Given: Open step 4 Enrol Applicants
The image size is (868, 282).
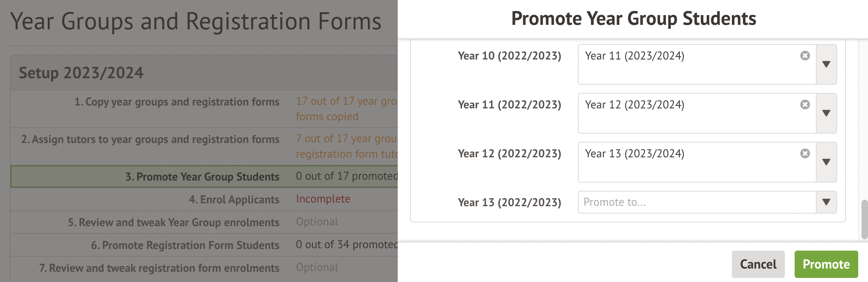Looking at the screenshot, I should pos(234,200).
